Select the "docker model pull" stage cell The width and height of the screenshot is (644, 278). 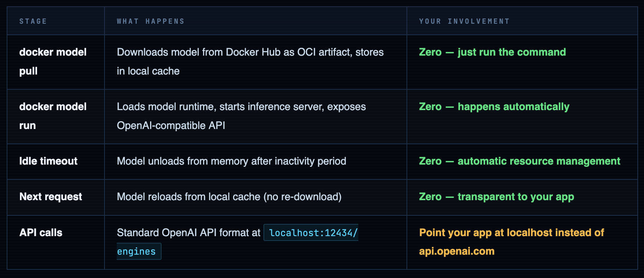click(53, 62)
